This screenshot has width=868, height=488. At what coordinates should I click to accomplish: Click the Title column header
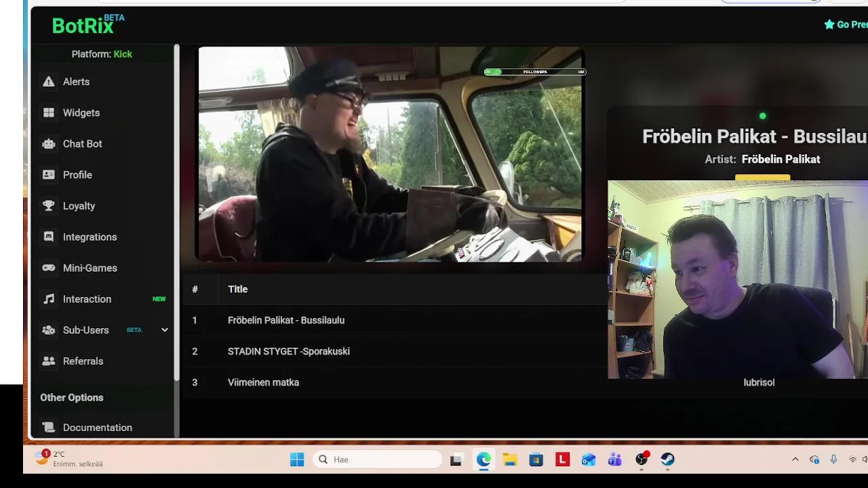(237, 289)
